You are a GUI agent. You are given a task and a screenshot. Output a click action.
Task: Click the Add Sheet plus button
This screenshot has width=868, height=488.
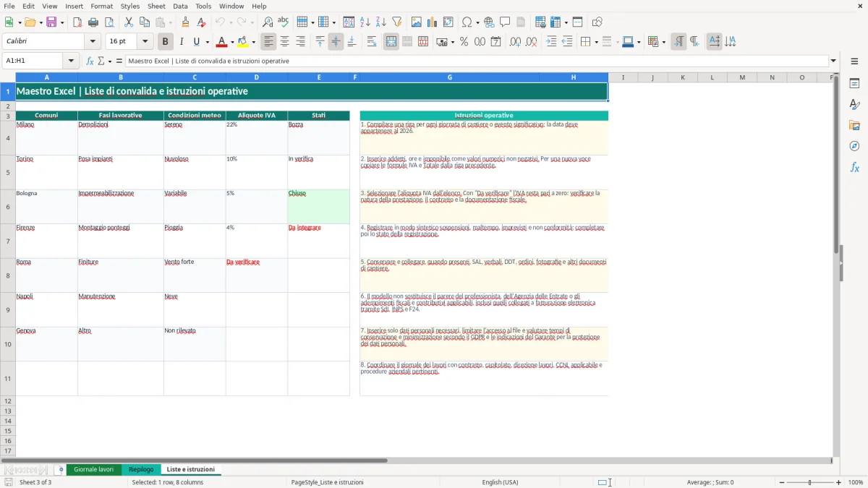pos(61,469)
